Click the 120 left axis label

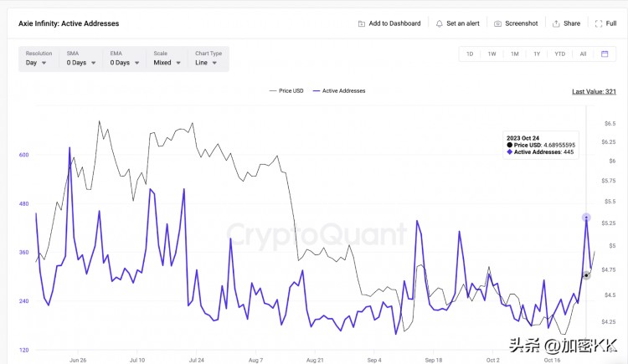click(24, 350)
